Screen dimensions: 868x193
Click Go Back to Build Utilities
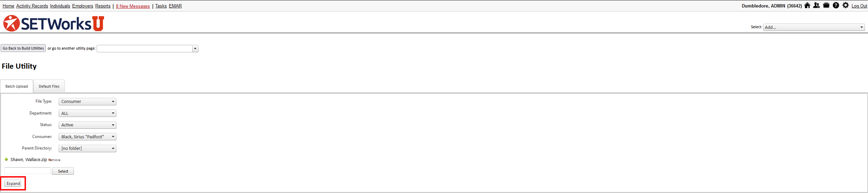23,48
